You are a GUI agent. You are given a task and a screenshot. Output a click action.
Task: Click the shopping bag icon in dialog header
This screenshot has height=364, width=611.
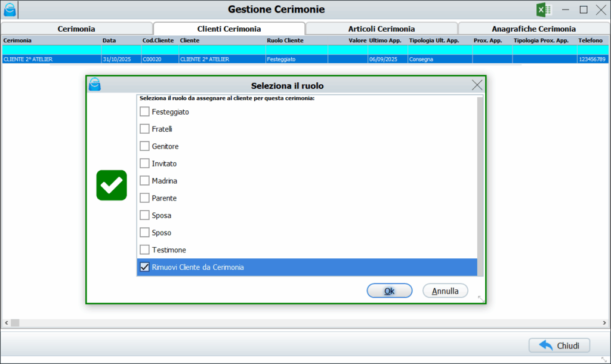[95, 85]
